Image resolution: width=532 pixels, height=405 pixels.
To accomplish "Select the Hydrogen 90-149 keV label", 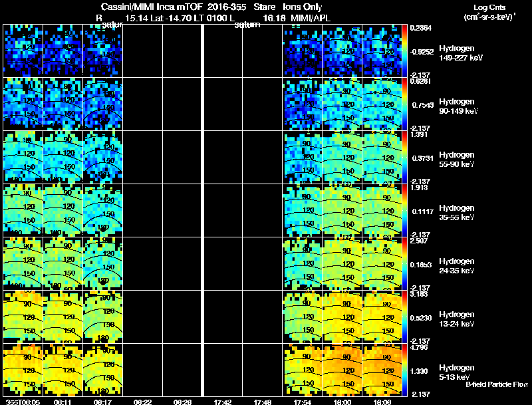I will (456, 106).
